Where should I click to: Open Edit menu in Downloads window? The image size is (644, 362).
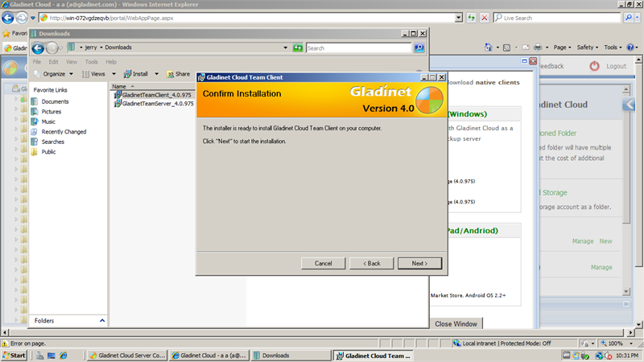(53, 62)
